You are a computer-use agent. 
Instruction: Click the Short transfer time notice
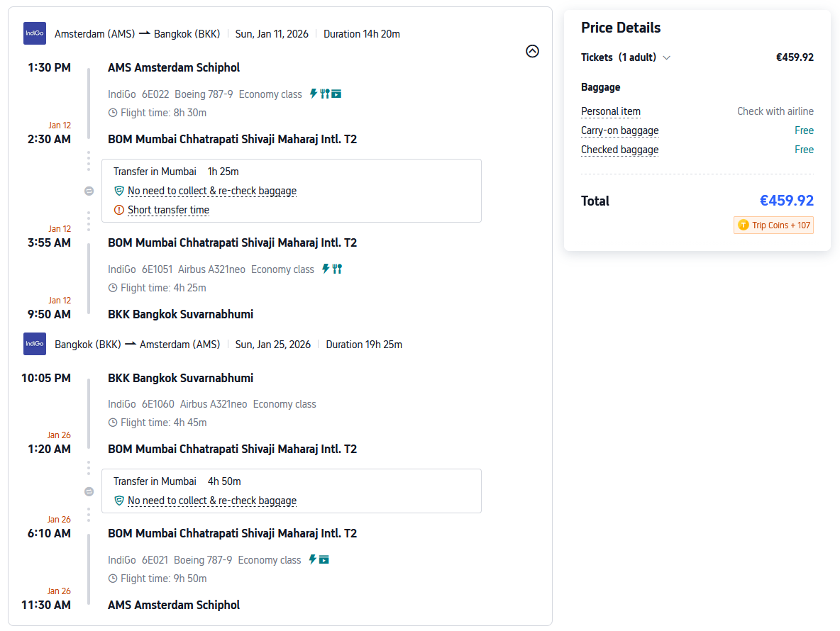tap(168, 210)
